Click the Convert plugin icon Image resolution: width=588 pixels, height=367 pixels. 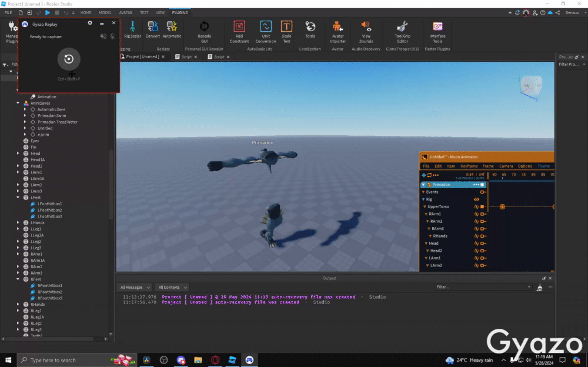pyautogui.click(x=153, y=29)
